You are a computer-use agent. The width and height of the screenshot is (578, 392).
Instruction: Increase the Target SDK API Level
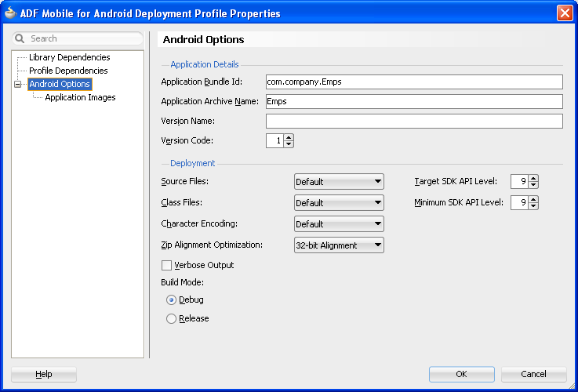533,178
